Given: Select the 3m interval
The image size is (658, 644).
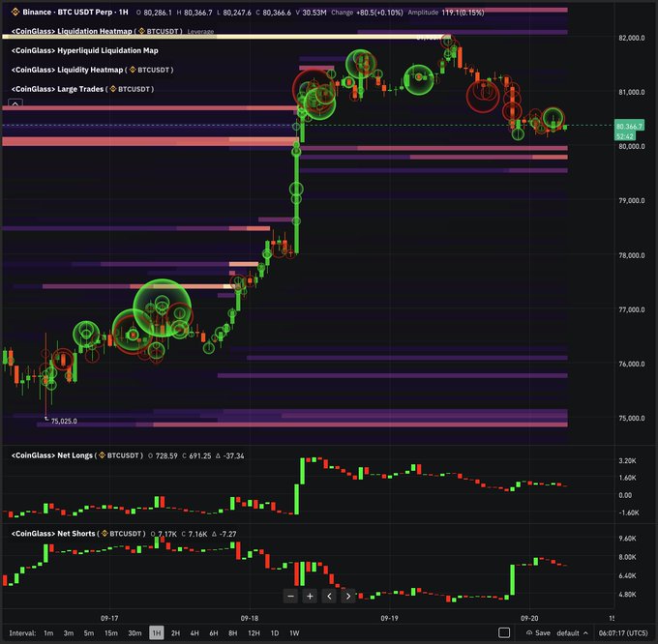Looking at the screenshot, I should tap(69, 632).
